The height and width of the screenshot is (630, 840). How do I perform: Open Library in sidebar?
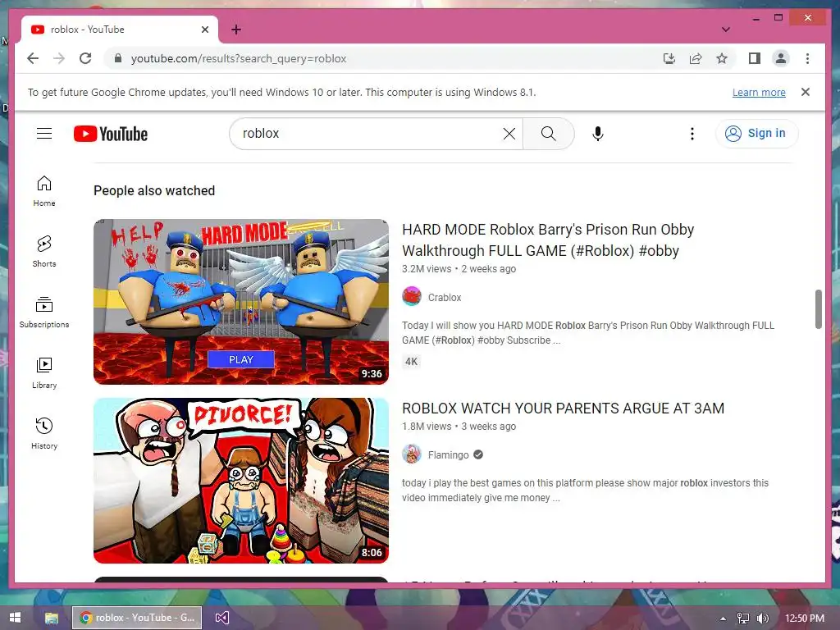pyautogui.click(x=44, y=373)
